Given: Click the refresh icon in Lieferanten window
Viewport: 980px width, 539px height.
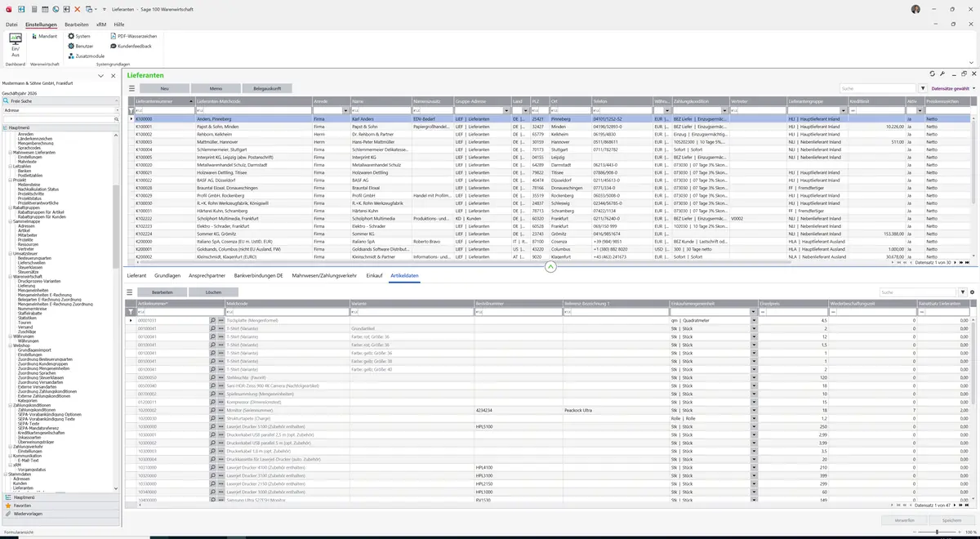Looking at the screenshot, I should click(933, 74).
